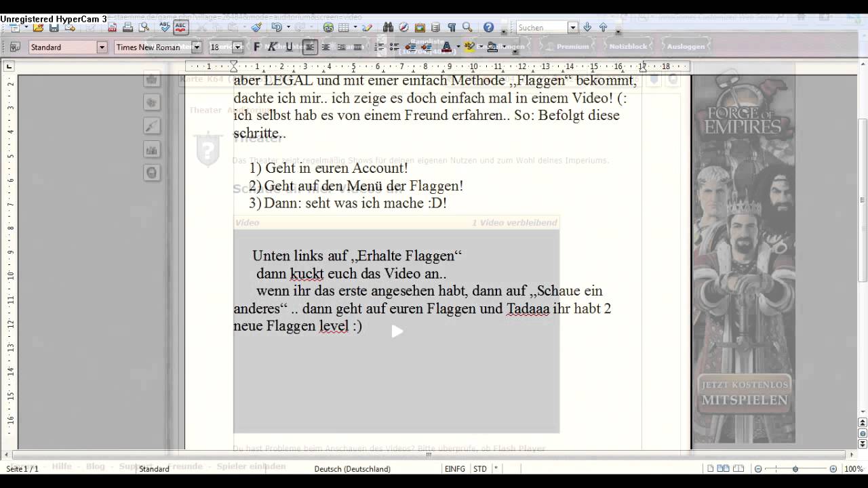Toggle underline formatting U button
The height and width of the screenshot is (488, 868).
coord(289,47)
